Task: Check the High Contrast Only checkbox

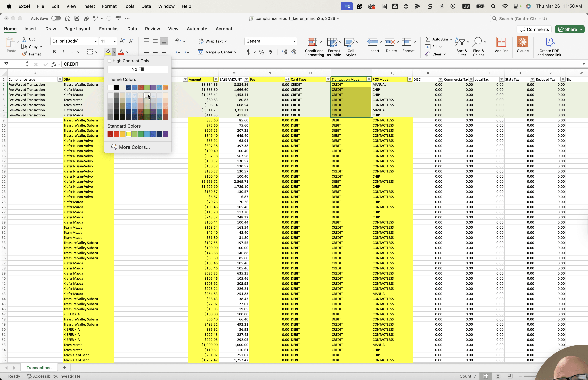Action: click(109, 61)
